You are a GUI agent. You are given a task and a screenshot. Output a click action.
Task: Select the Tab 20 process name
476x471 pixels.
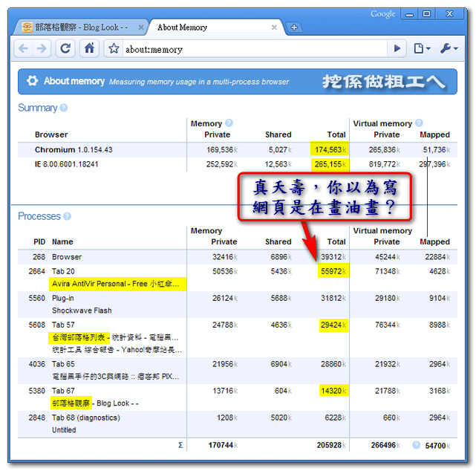(63, 271)
